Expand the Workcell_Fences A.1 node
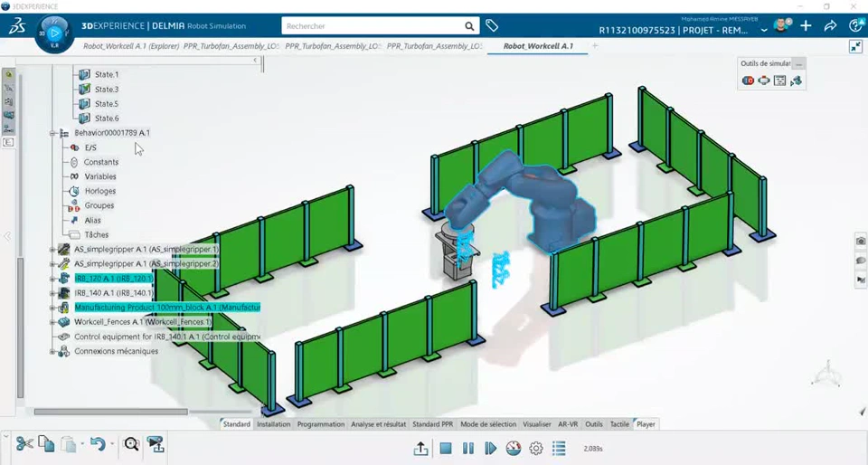This screenshot has width=868, height=465. pyautogui.click(x=52, y=322)
